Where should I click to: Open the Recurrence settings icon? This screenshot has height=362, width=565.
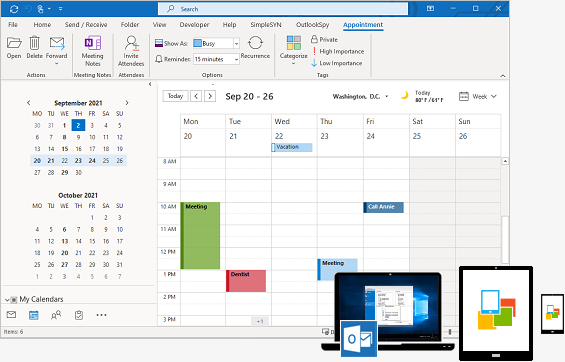[x=255, y=43]
